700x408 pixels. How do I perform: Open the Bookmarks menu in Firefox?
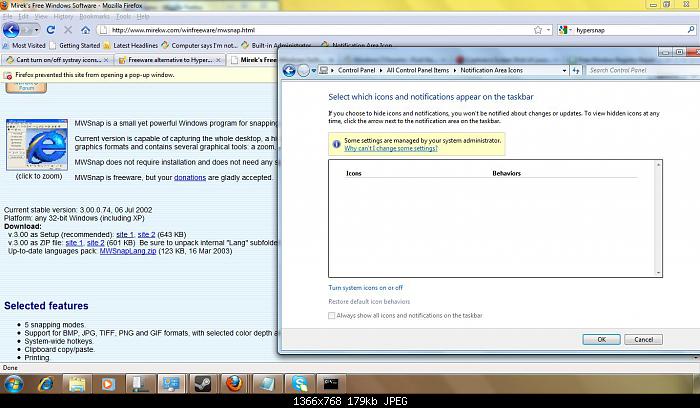94,17
